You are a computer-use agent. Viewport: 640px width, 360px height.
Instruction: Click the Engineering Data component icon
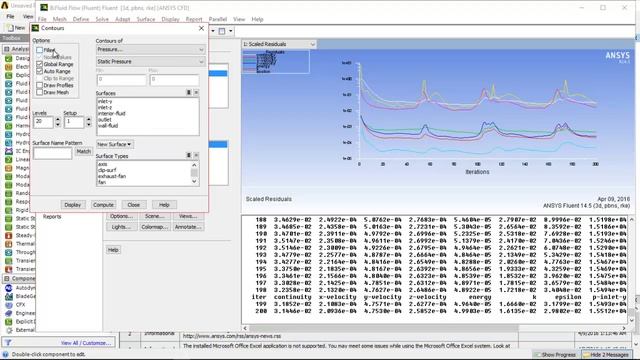(8, 313)
